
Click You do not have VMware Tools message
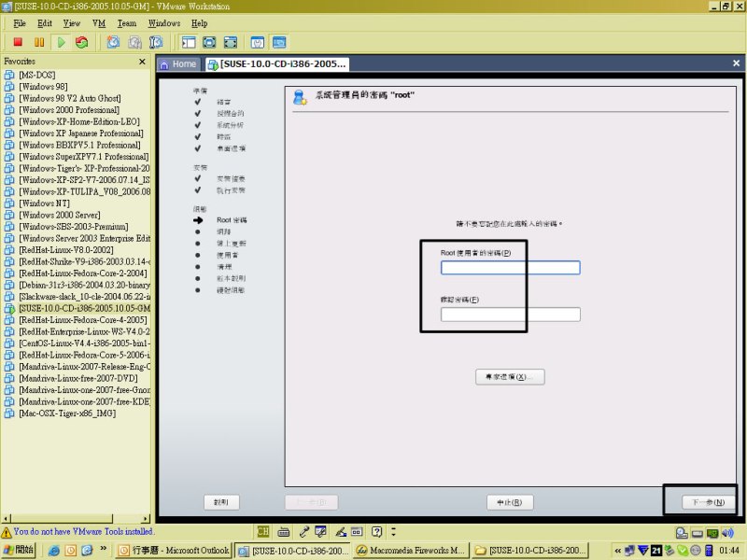tap(83, 531)
